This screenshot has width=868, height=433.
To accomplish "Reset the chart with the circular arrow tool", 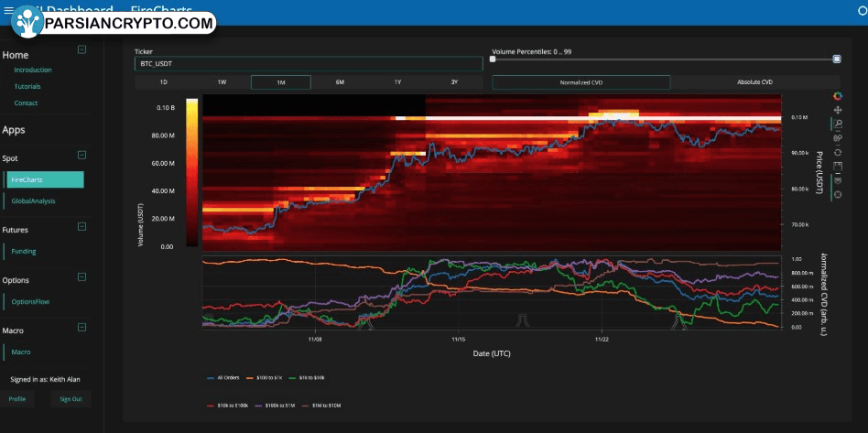I will point(838,152).
